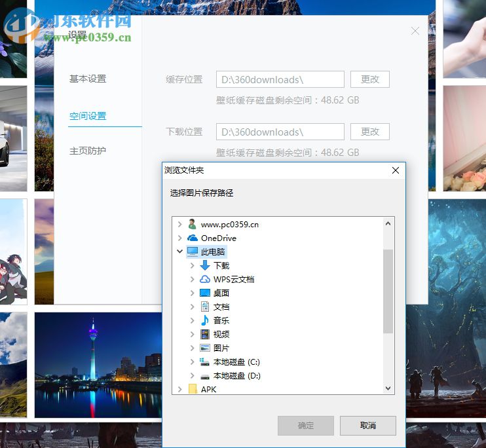Open the white sports car wallpaper thumbnail
The width and height of the screenshot is (486, 448).
[x=13, y=138]
